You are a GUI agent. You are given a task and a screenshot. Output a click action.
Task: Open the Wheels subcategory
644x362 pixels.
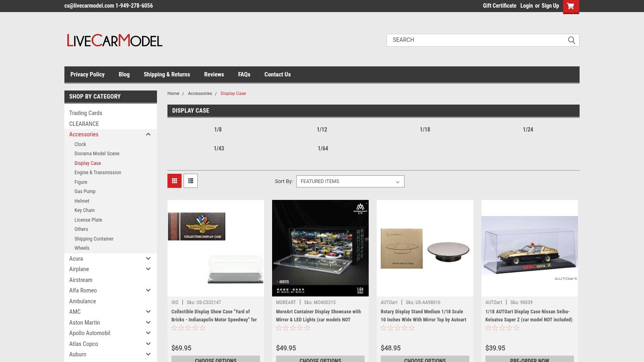tap(82, 248)
